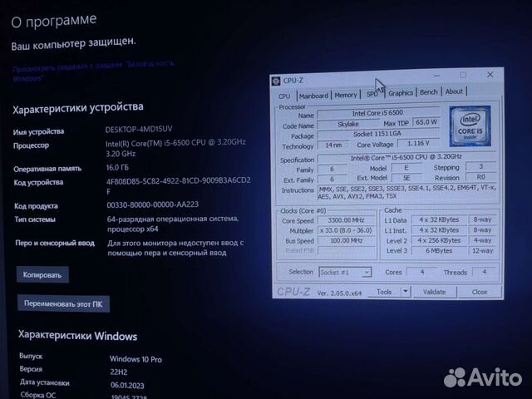532x399 pixels.
Task: Click the Close button in CPU-Z
Action: click(x=479, y=292)
